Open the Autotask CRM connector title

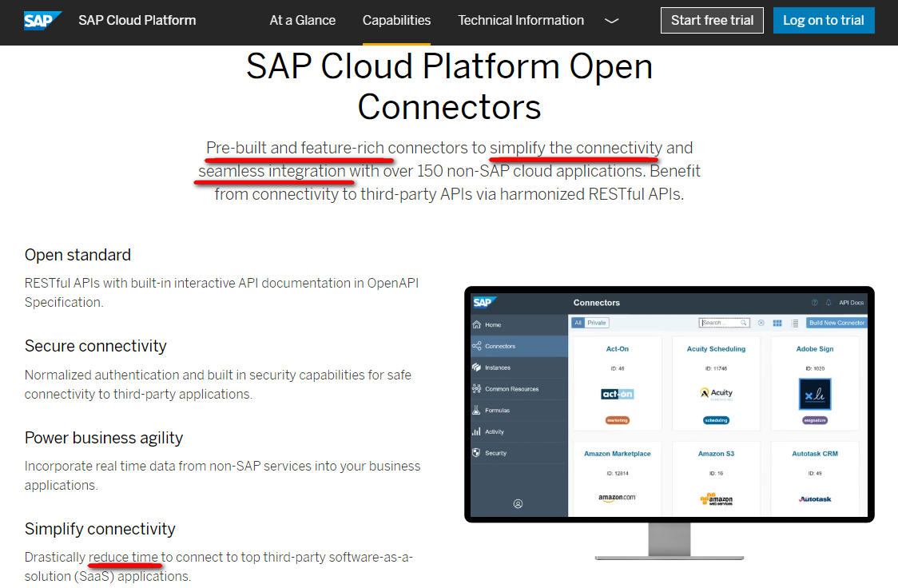click(814, 454)
